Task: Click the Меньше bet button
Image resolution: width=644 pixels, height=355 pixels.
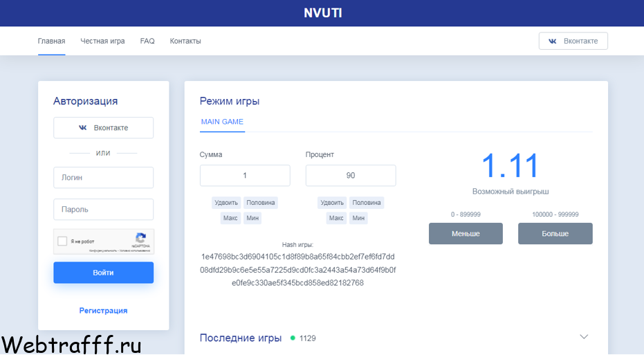Action: 466,233
